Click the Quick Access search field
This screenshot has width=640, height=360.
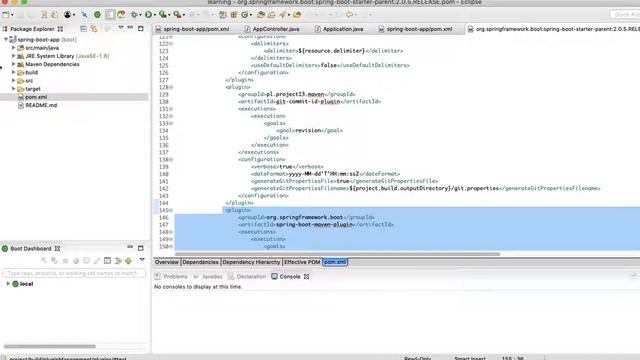click(625, 15)
